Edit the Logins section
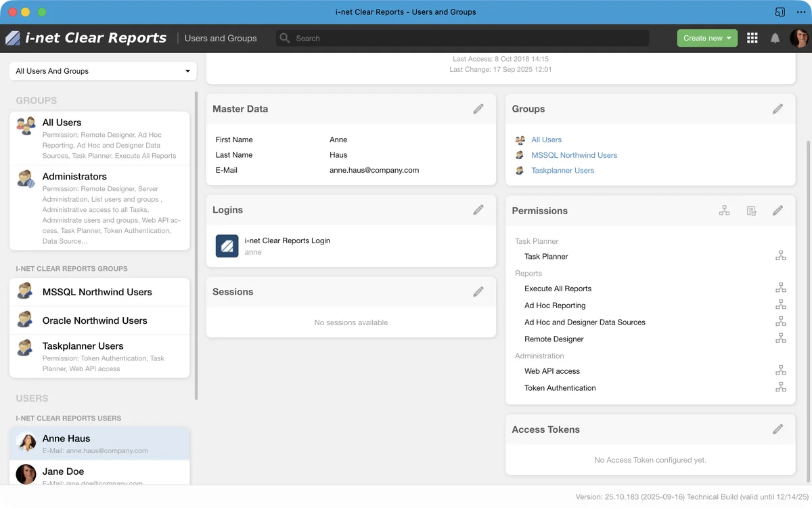The width and height of the screenshot is (812, 508). 478,210
